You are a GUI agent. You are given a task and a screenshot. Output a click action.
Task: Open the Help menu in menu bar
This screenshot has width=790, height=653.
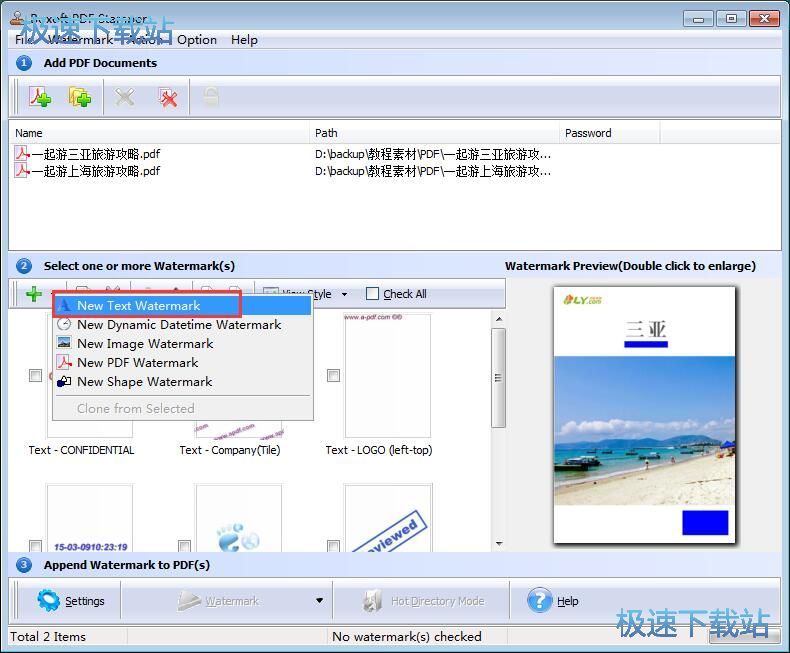[244, 40]
